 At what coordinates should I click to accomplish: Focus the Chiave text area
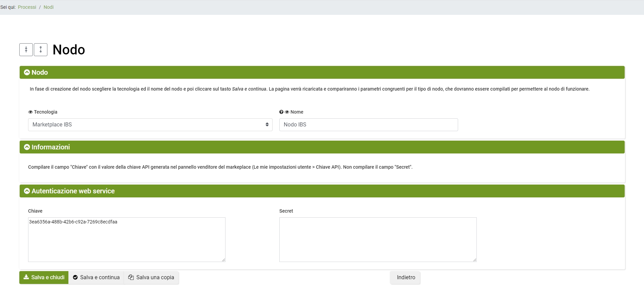(127, 240)
